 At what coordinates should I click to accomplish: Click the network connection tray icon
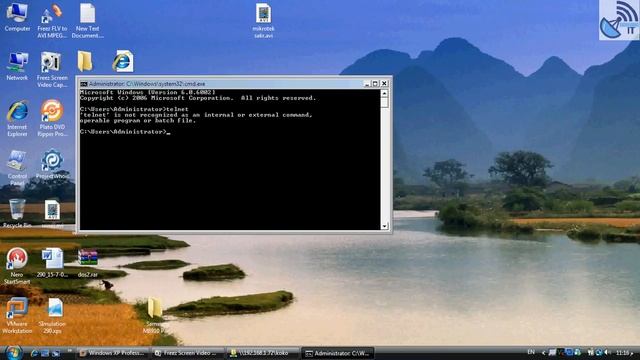599,352
